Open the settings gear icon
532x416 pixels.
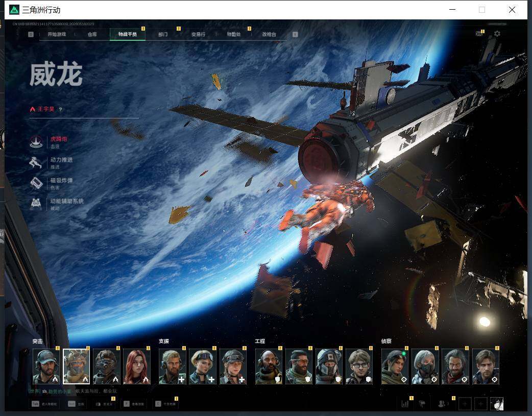click(497, 34)
